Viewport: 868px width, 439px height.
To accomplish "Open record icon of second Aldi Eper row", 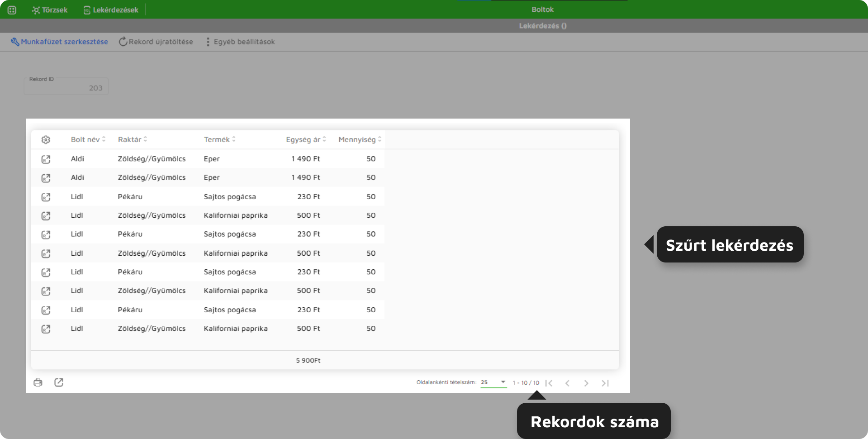I will pyautogui.click(x=46, y=178).
